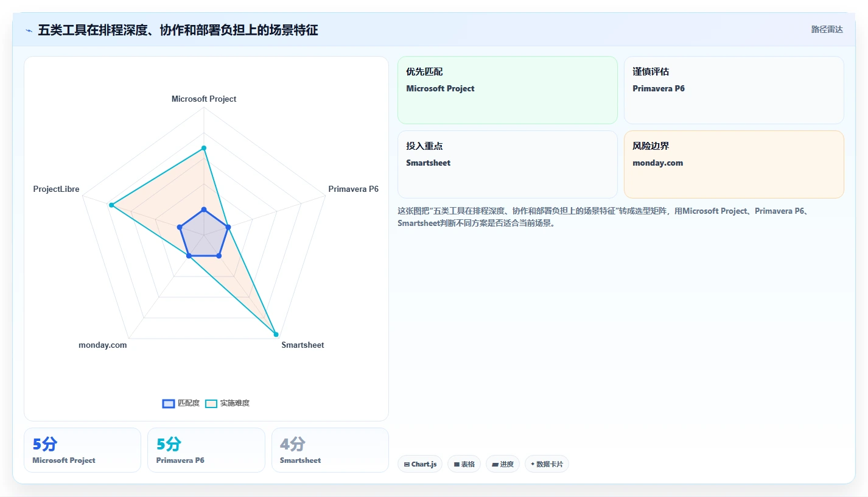Click the blue 匹配度 point on Microsoft Project axis
Screen dimensions: 868x497
click(204, 210)
